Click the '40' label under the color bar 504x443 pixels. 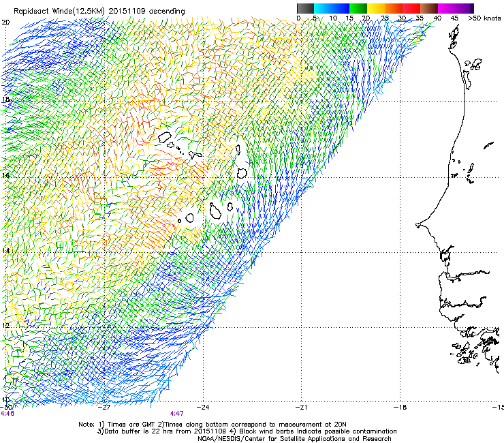click(437, 18)
